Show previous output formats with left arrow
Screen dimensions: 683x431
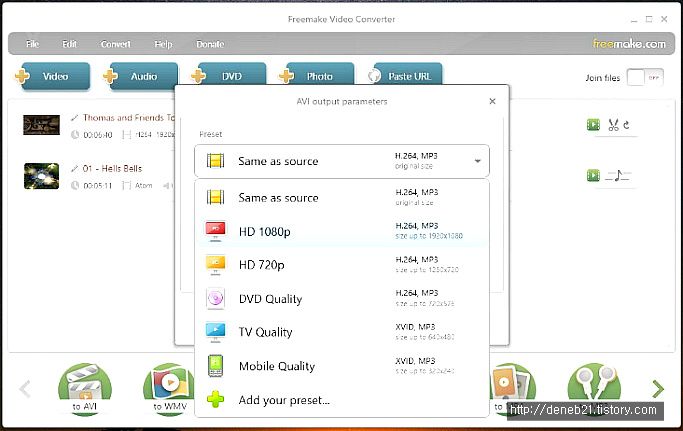point(25,389)
